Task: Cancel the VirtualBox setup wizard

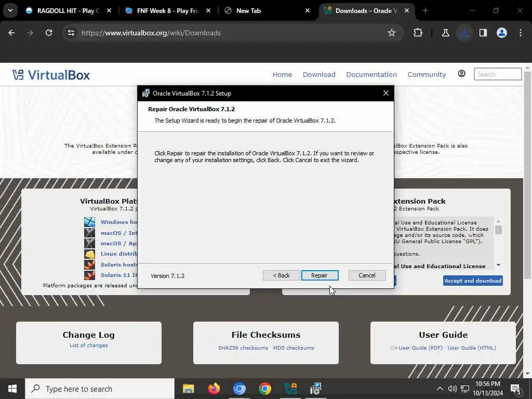Action: 367,275
